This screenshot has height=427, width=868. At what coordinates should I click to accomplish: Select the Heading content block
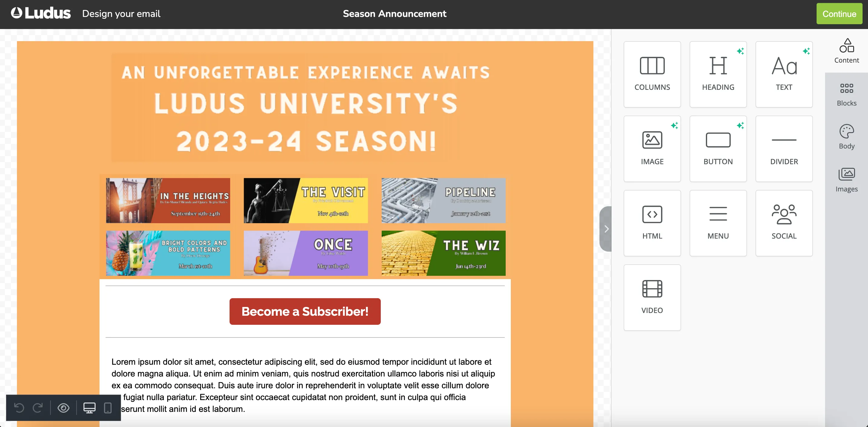point(718,74)
